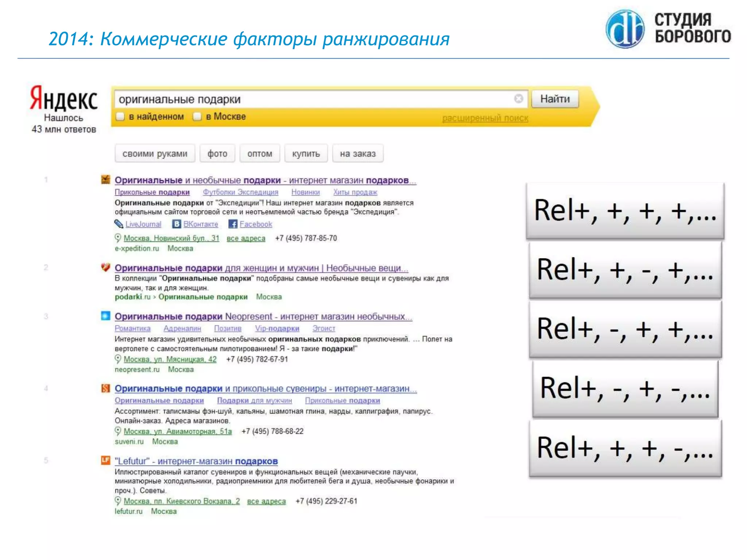Viewport: 747px width, 560px height.
Task: Select the 'купить' suggestion
Action: tap(306, 153)
